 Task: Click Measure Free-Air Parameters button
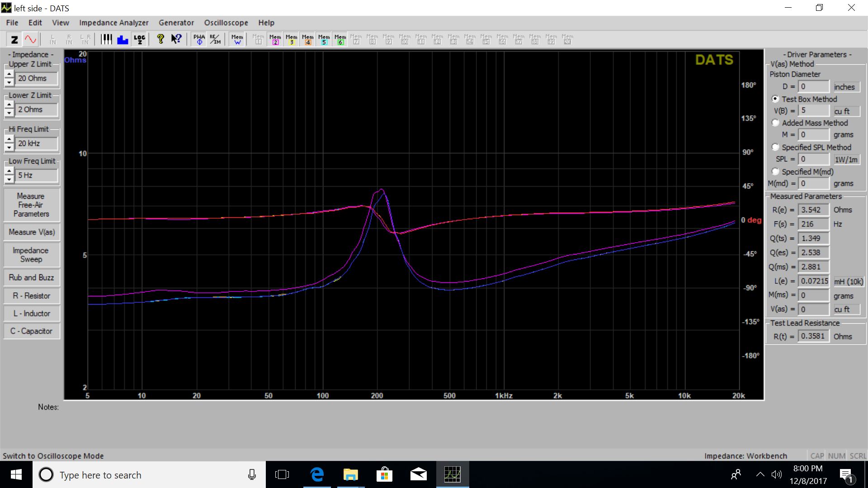click(31, 205)
